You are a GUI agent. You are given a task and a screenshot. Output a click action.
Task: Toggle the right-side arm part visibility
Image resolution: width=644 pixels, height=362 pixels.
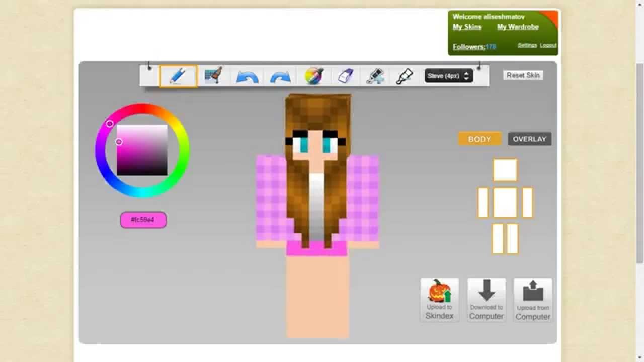[x=527, y=203]
